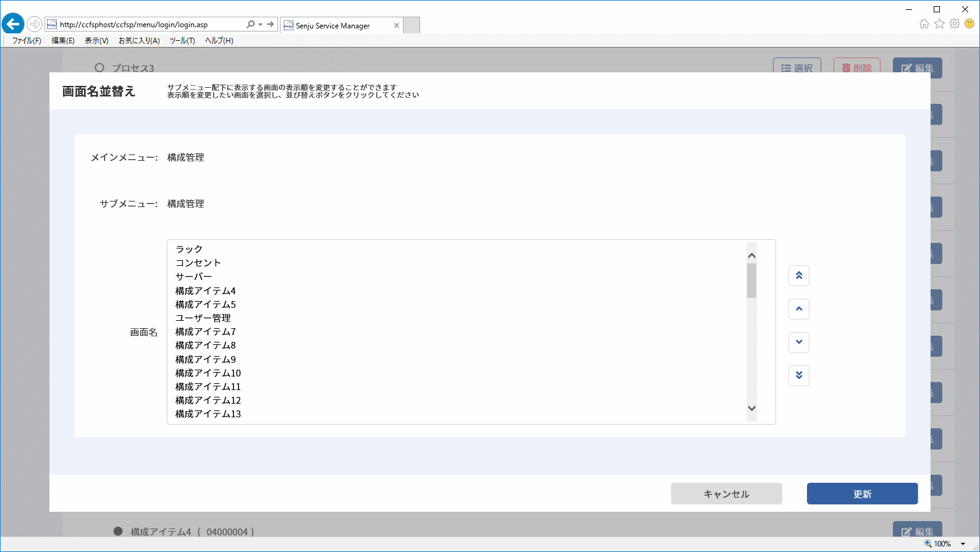This screenshot has width=980, height=552.
Task: Select 構成アイテム10 in the screen list
Action: (x=458, y=373)
